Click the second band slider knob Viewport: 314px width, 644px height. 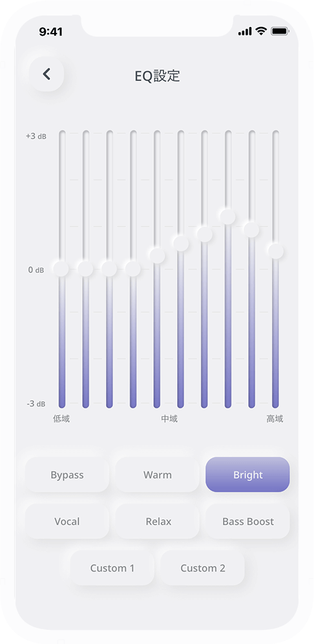[85, 268]
